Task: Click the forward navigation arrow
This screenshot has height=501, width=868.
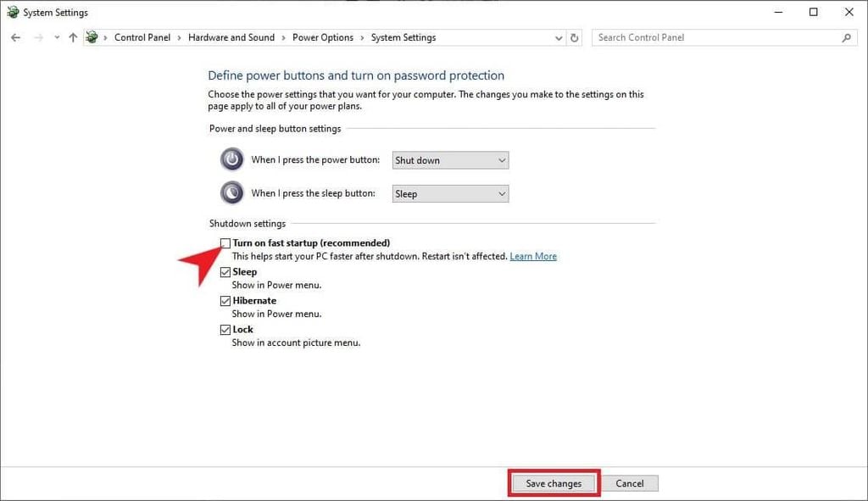Action: pos(37,37)
